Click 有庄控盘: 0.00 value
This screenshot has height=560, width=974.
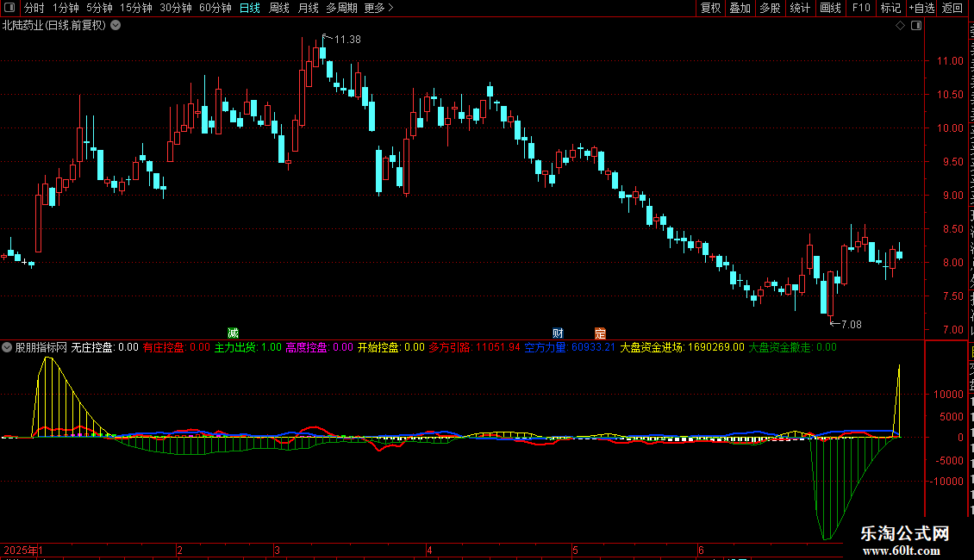coord(177,348)
